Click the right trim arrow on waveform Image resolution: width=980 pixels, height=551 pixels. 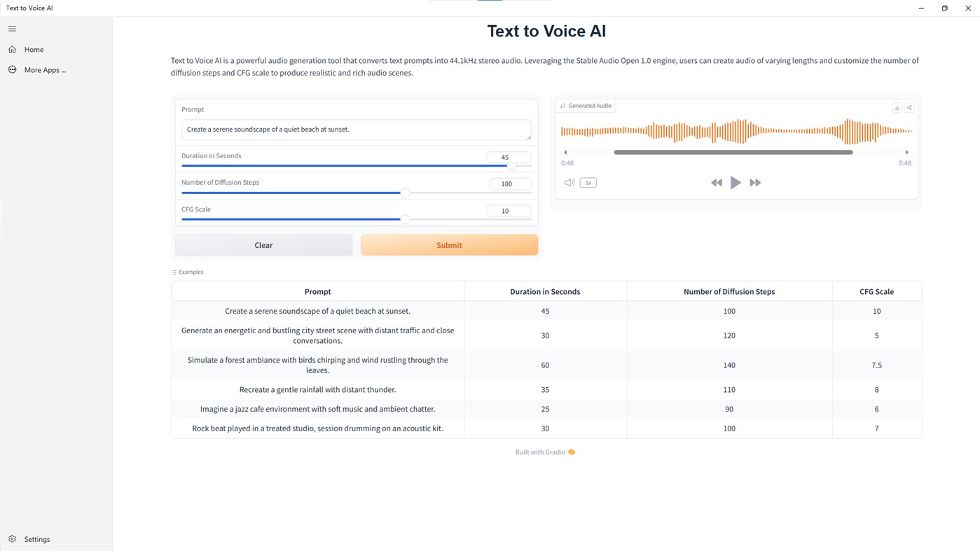tap(906, 152)
